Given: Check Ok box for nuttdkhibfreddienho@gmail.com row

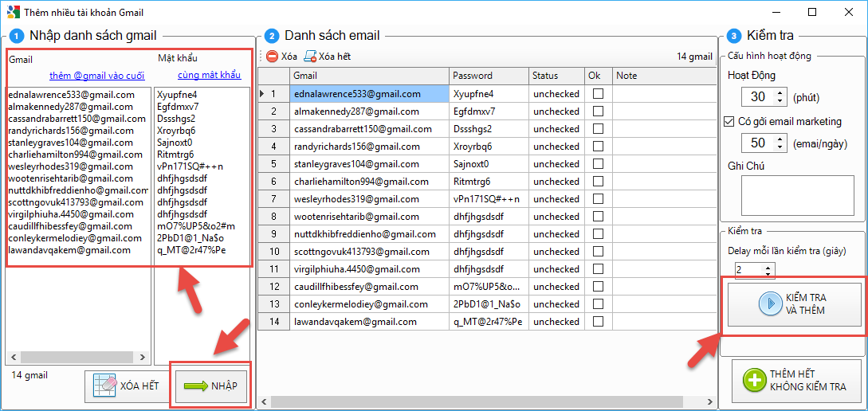Looking at the screenshot, I should point(598,234).
